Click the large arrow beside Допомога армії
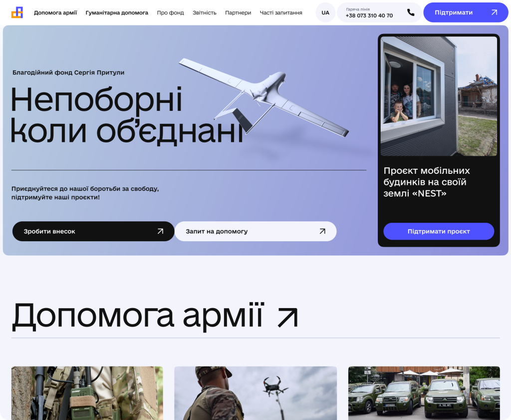The image size is (511, 420). tap(288, 317)
